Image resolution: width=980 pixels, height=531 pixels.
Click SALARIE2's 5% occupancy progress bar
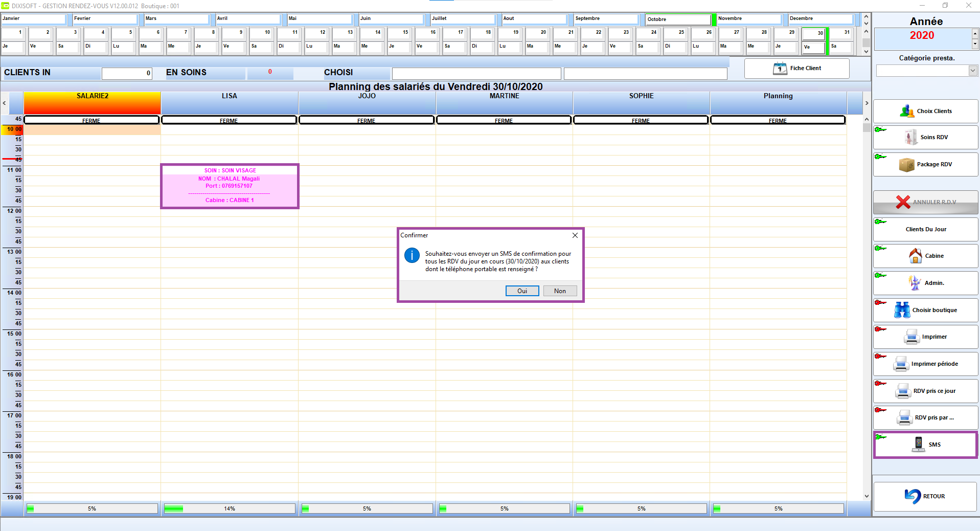click(x=92, y=508)
